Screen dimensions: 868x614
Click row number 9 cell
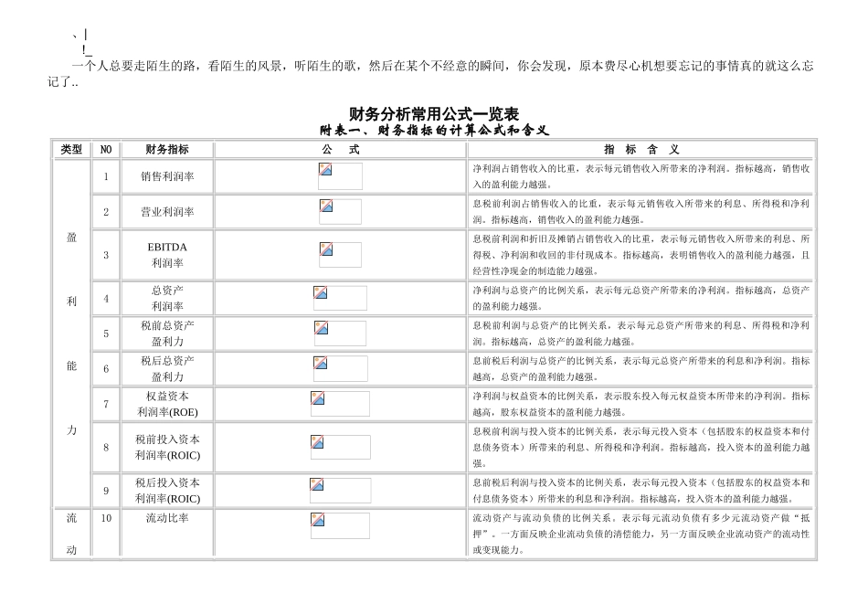coord(106,490)
